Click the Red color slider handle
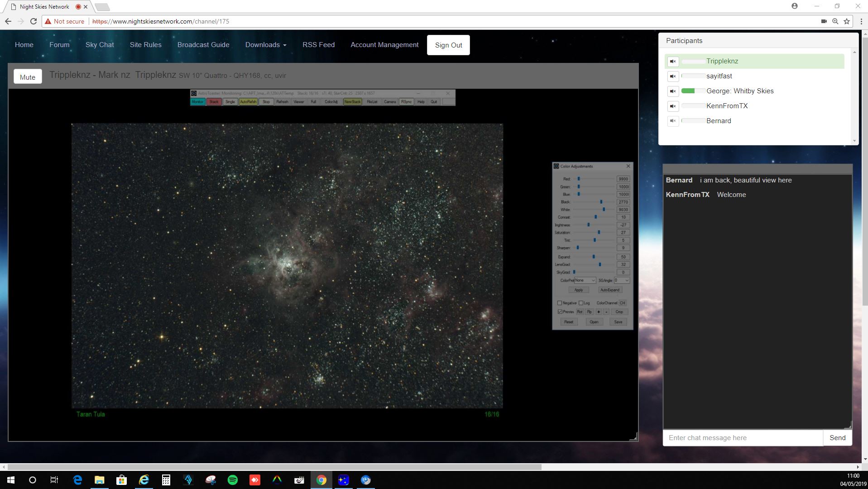 tap(579, 179)
